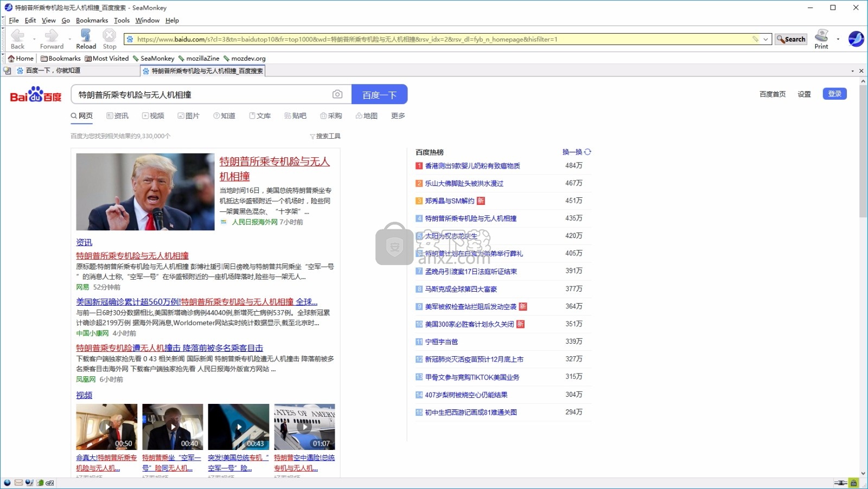The height and width of the screenshot is (489, 868).
Task: Click the SeaMonkey throbber logo
Action: tap(856, 39)
